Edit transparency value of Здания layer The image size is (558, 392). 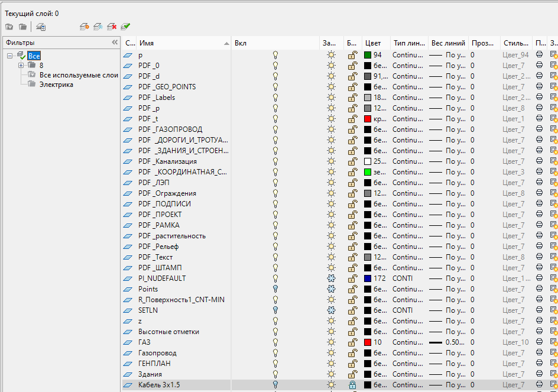click(472, 374)
